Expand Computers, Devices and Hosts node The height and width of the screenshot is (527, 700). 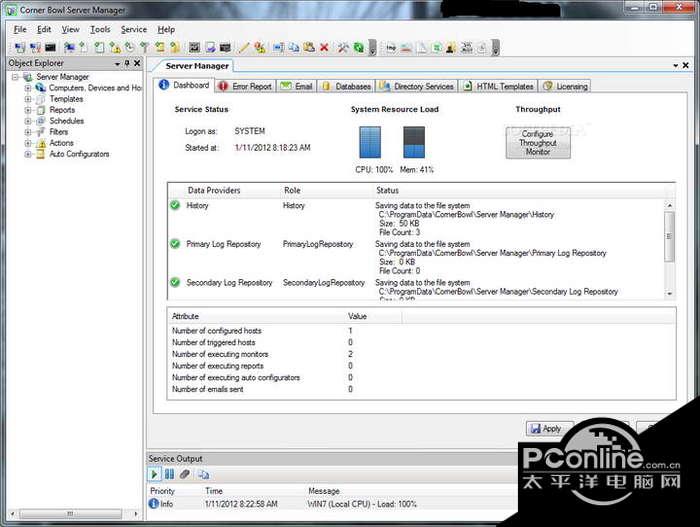point(28,88)
